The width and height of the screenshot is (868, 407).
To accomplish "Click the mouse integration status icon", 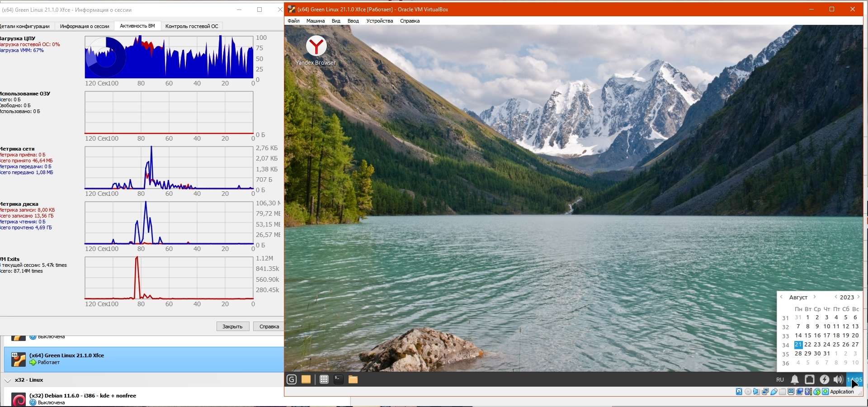I will (816, 392).
